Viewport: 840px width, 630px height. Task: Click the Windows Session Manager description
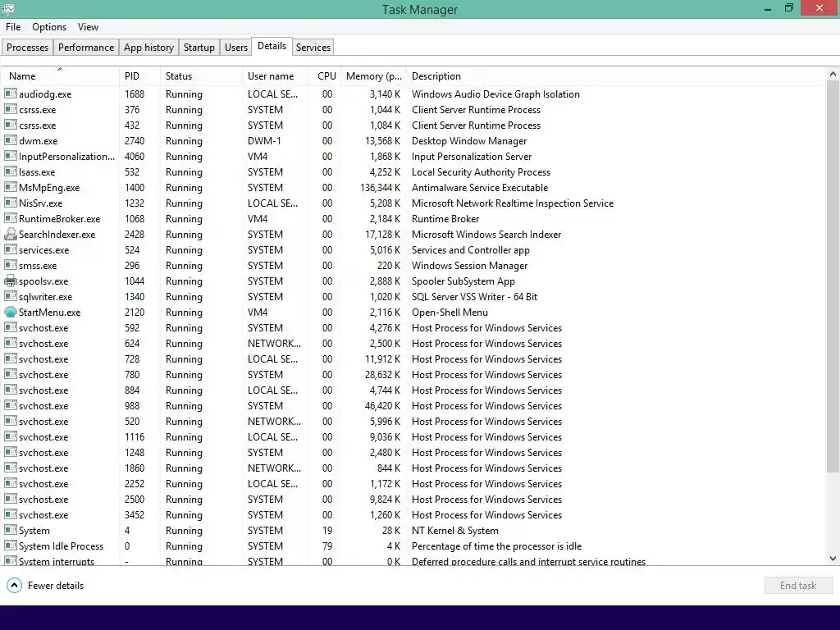coord(469,265)
